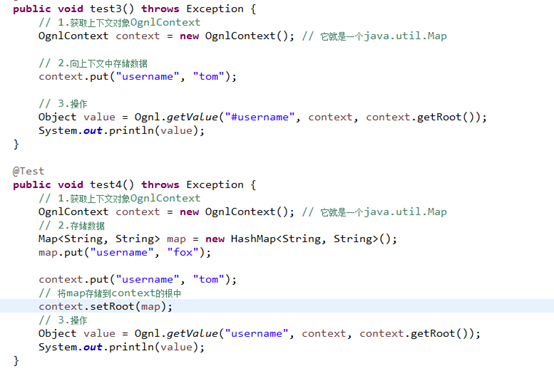This screenshot has width=554, height=371.
Task: Click the comment '2.存储数据'
Action: [72, 225]
